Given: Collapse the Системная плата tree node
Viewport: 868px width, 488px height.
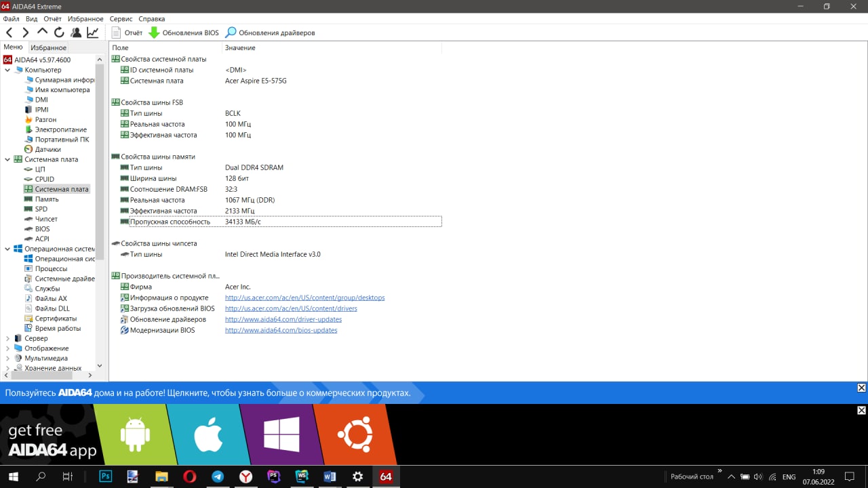Looking at the screenshot, I should [7, 159].
